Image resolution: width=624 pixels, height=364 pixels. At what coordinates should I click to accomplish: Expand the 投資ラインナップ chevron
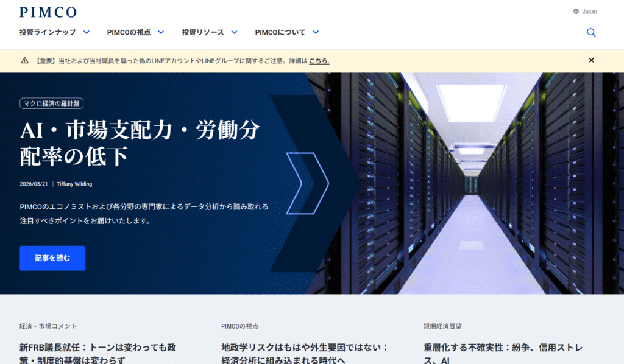pos(87,32)
